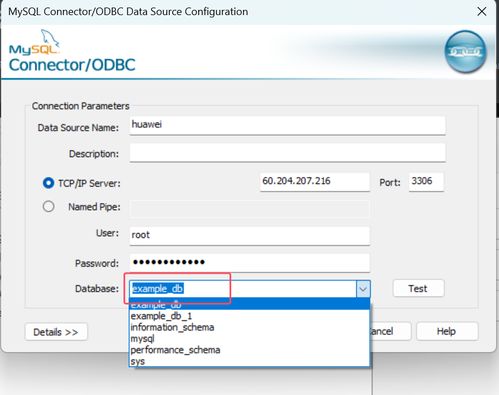Click the Port number field
Screen dimensions: 499x395
coord(426,182)
